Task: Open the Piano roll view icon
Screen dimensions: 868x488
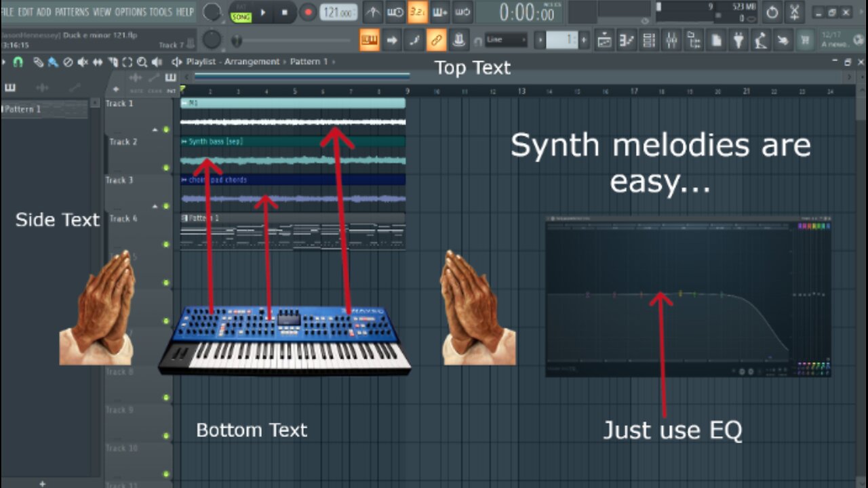Action: pos(627,41)
